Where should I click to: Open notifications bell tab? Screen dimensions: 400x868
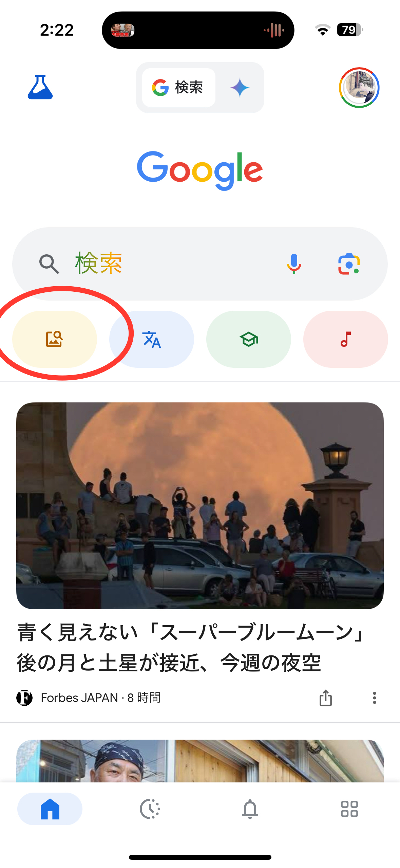point(250,809)
